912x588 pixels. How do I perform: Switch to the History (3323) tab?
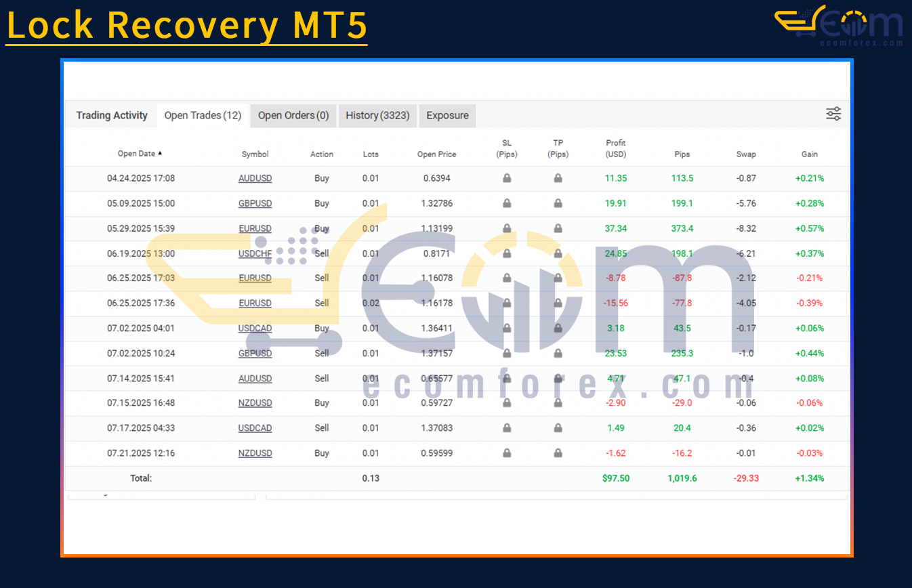coord(377,115)
